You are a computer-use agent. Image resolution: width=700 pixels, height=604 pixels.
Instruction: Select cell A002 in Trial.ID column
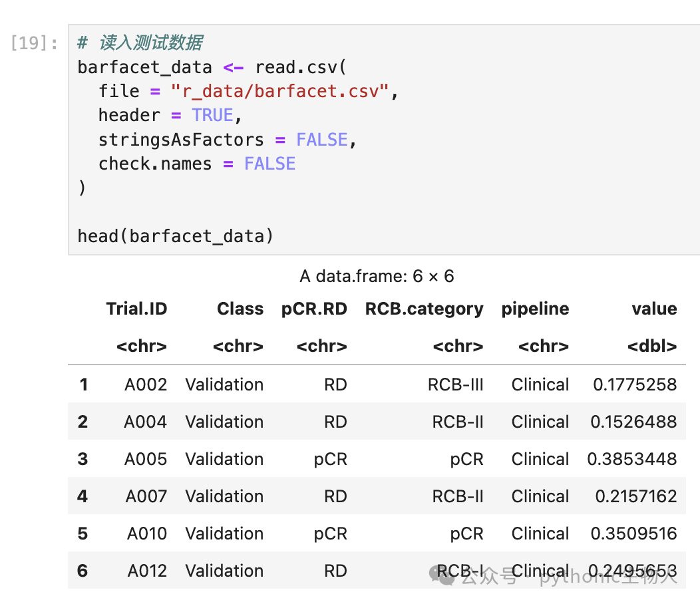pos(146,384)
